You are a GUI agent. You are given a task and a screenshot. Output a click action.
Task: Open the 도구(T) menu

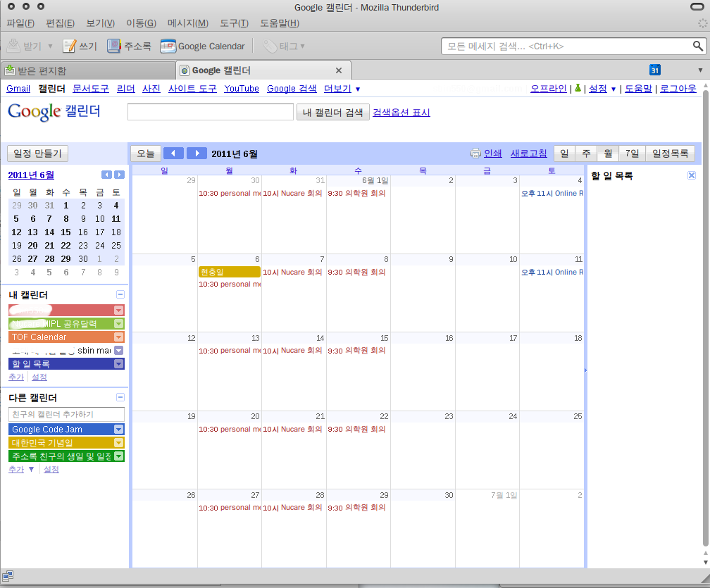(x=234, y=23)
